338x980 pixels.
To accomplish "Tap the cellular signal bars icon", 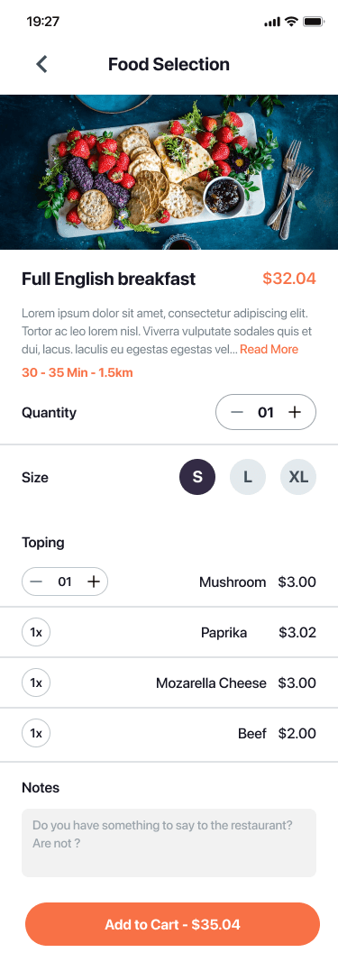I will click(272, 22).
